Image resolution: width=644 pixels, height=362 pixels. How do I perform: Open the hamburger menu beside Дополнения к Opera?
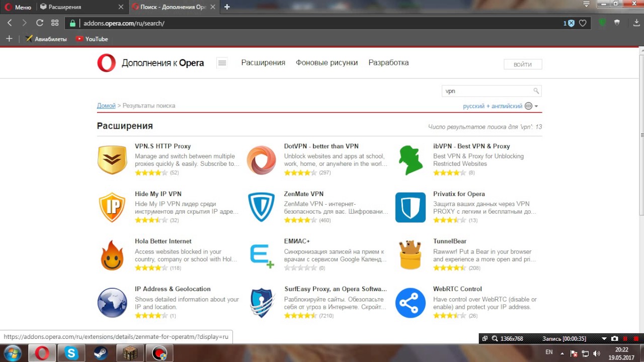click(x=222, y=63)
